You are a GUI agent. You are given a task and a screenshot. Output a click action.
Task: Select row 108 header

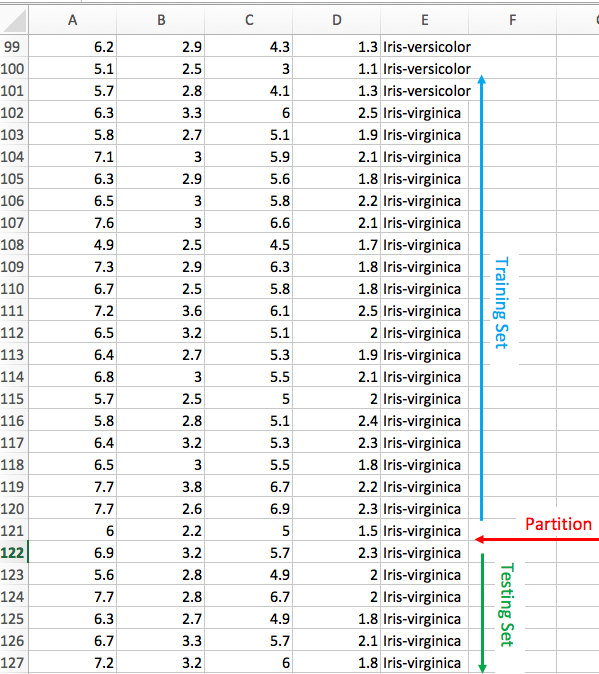(x=14, y=245)
